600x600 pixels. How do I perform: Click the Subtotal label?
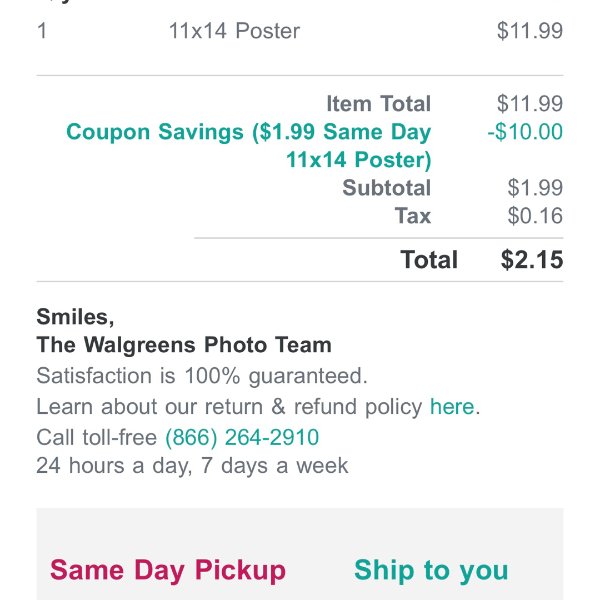point(387,188)
